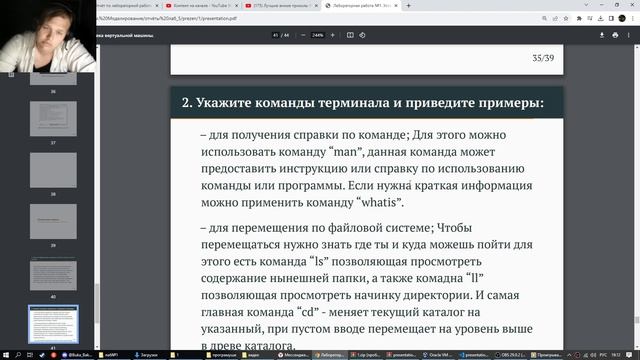Click the presentation.pdf address bar URL

click(167, 18)
